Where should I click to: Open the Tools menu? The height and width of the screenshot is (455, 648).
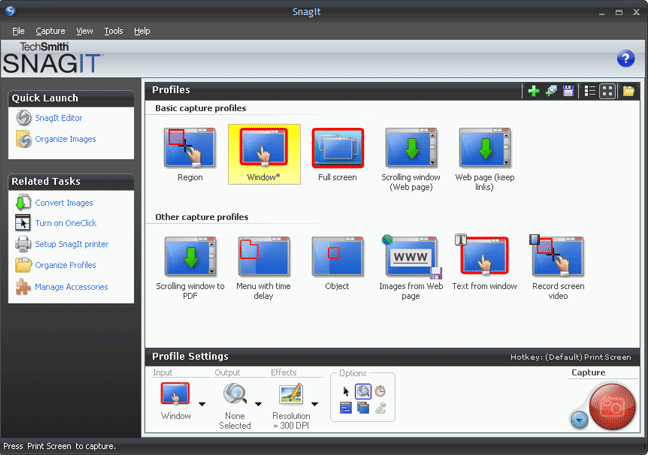click(113, 31)
